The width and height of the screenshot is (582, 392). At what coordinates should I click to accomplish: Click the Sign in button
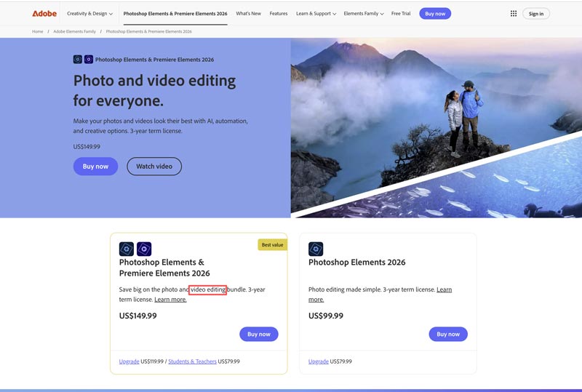click(536, 14)
